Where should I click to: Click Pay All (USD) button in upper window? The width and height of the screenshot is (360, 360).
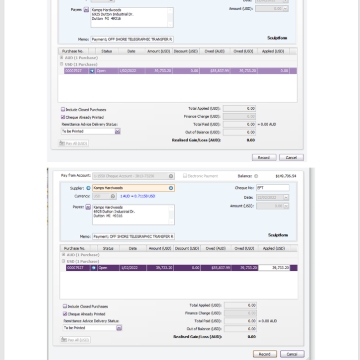point(73,143)
